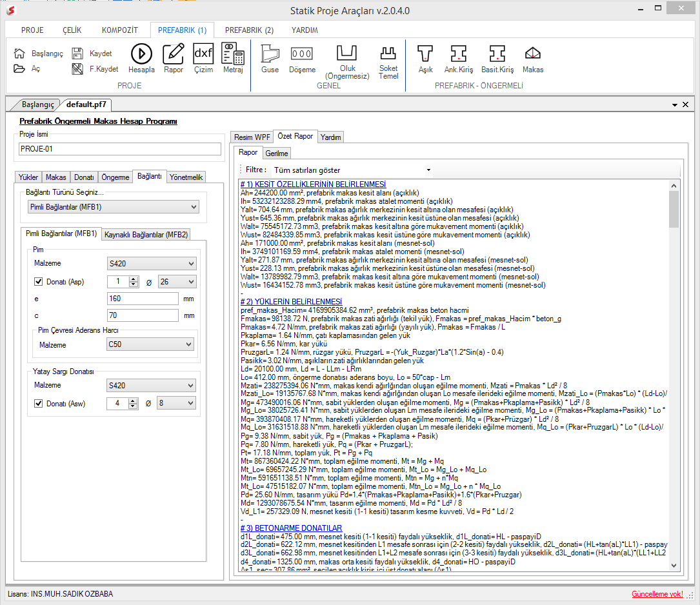Screen dimensions: 700x605
Task: Open Bağlantı Türü dropdown Pimli Bağlantılar
Action: pos(114,207)
